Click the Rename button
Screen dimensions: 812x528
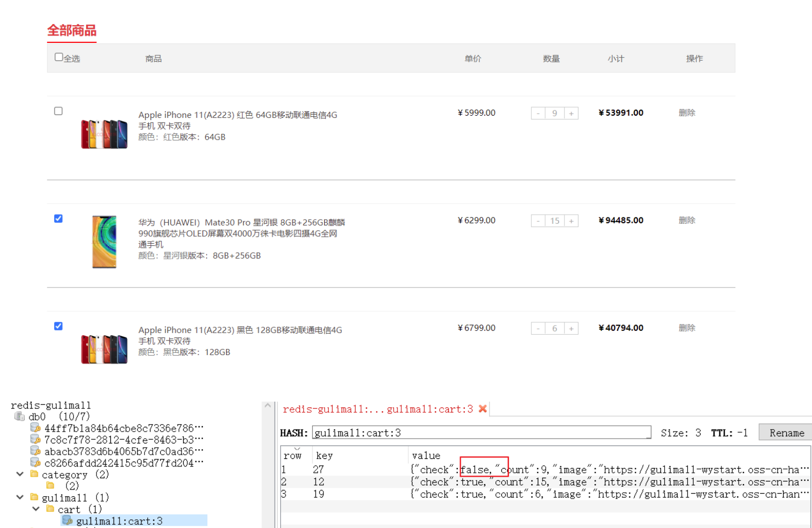click(x=786, y=433)
